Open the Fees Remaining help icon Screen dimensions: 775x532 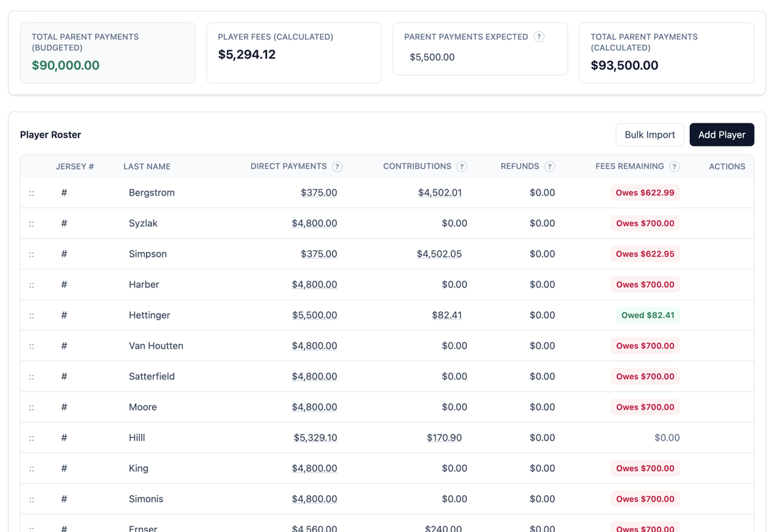(675, 166)
